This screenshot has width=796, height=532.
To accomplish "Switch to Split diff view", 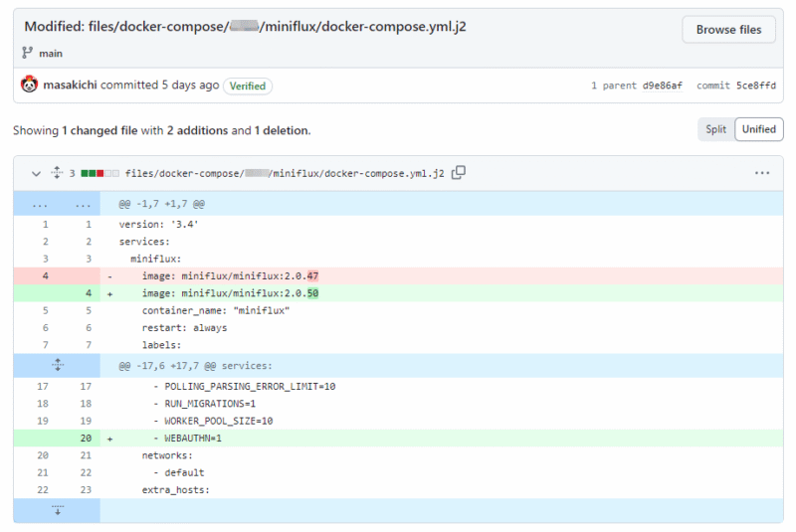I will tap(715, 129).
